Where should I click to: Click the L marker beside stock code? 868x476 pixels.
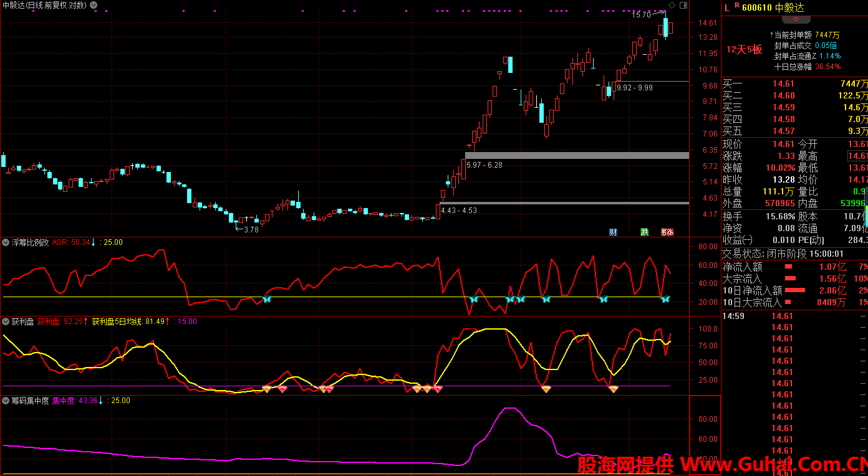727,7
